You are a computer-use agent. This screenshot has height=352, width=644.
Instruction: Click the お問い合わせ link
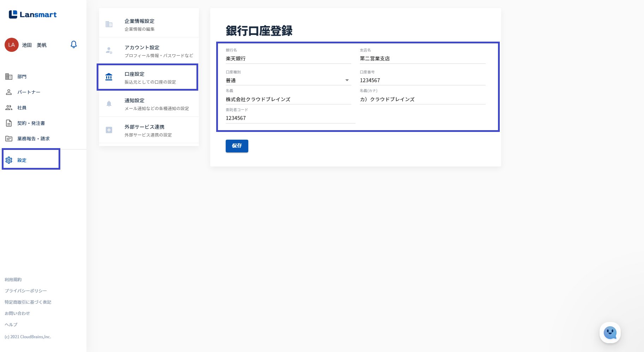pos(17,313)
